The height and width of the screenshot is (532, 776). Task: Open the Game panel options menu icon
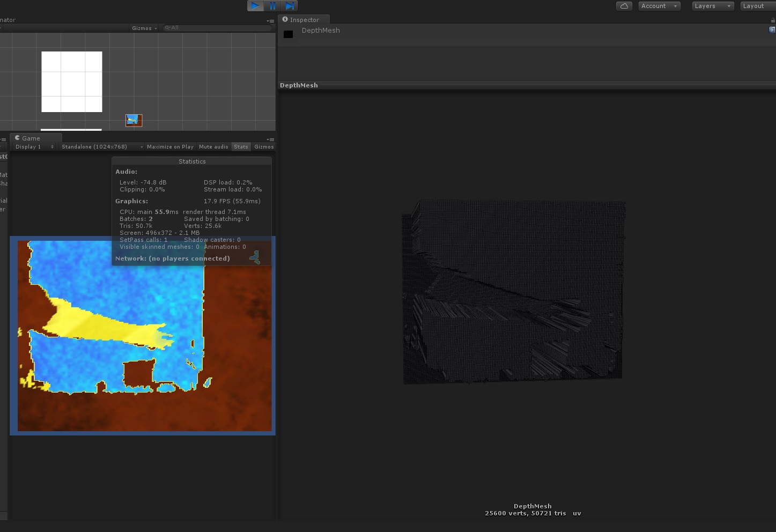click(x=270, y=139)
